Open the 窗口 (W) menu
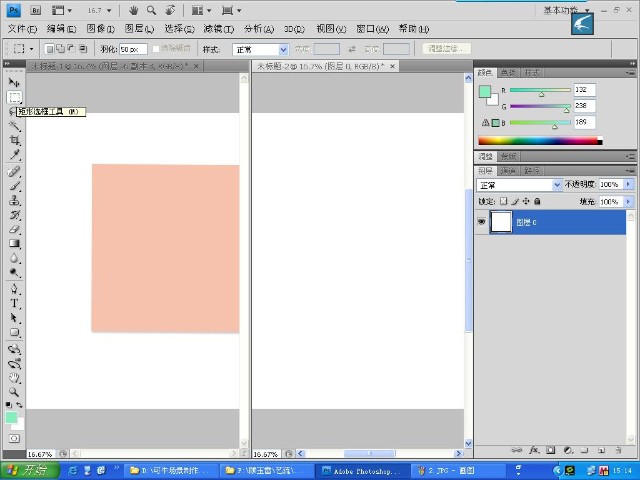Image resolution: width=640 pixels, height=480 pixels. [372, 29]
